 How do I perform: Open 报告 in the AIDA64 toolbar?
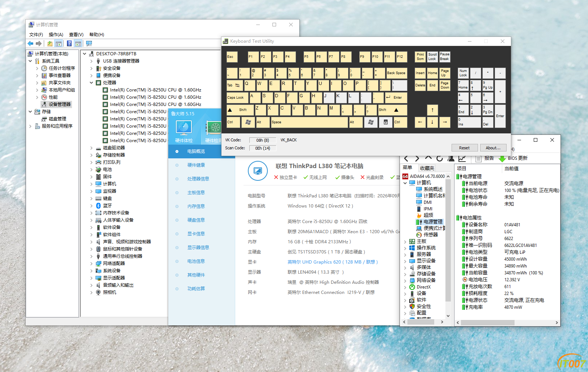(x=485, y=158)
